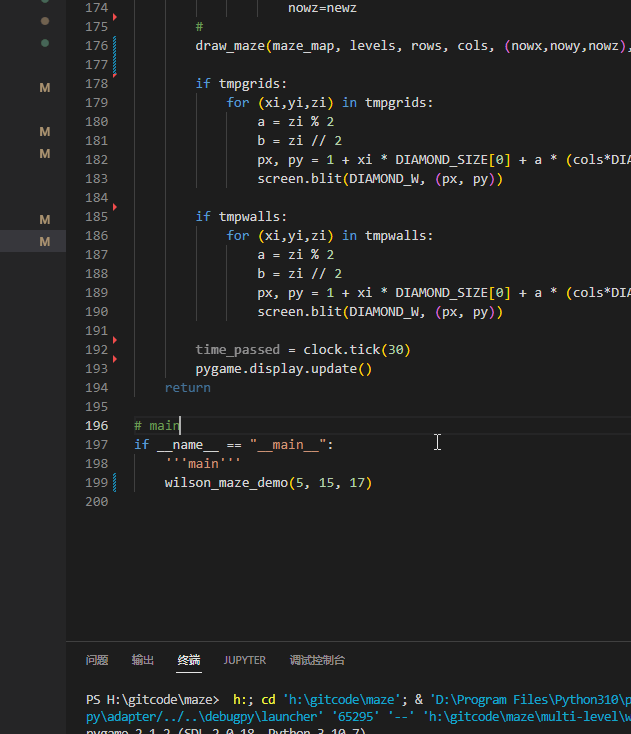Open the added-lines gutter marker at line 199
The width and height of the screenshot is (631, 734).
coord(115,483)
